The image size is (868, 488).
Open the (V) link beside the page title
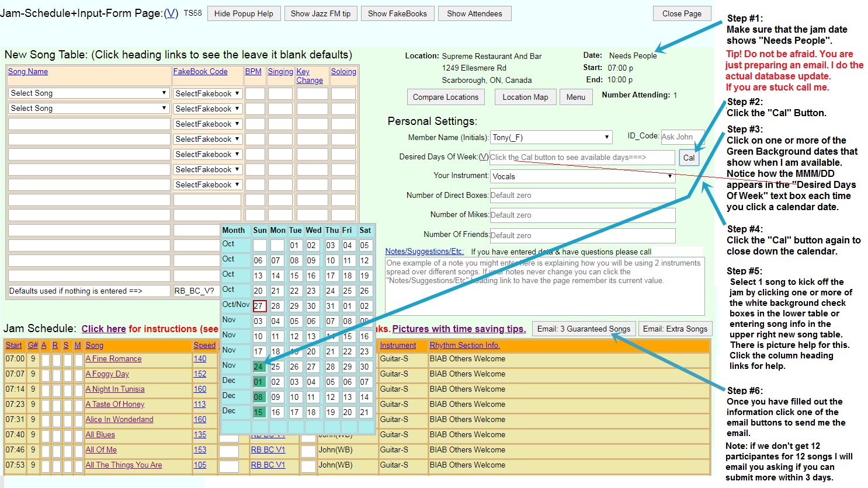pos(171,13)
